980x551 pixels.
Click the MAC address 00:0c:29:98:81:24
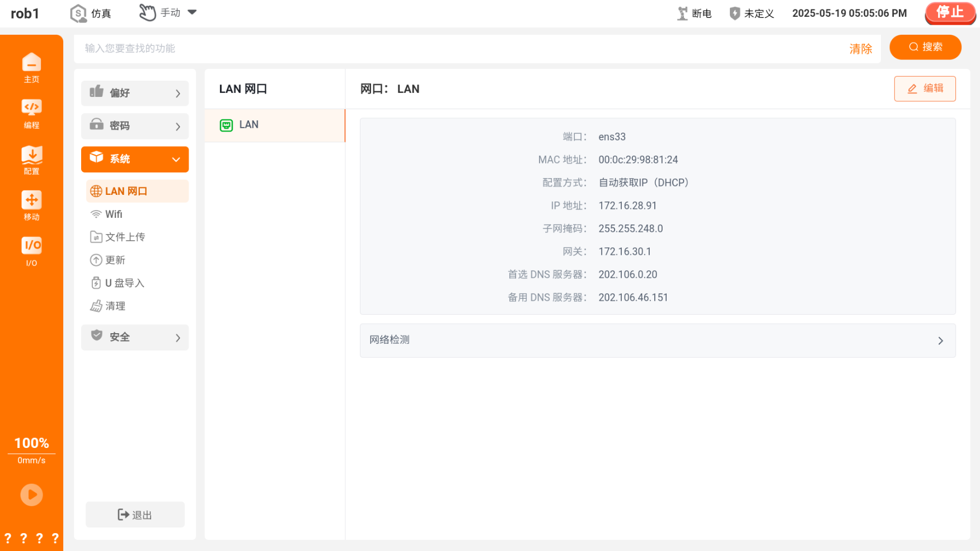coord(638,160)
